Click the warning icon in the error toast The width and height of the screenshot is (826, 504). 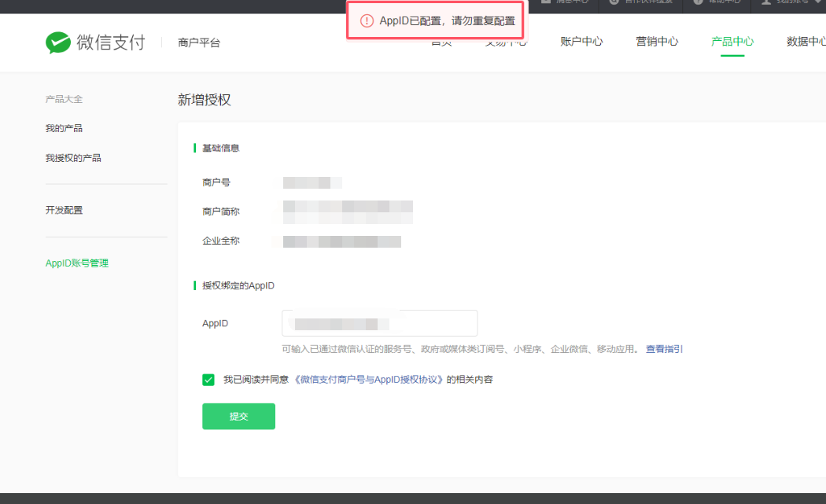tap(367, 21)
